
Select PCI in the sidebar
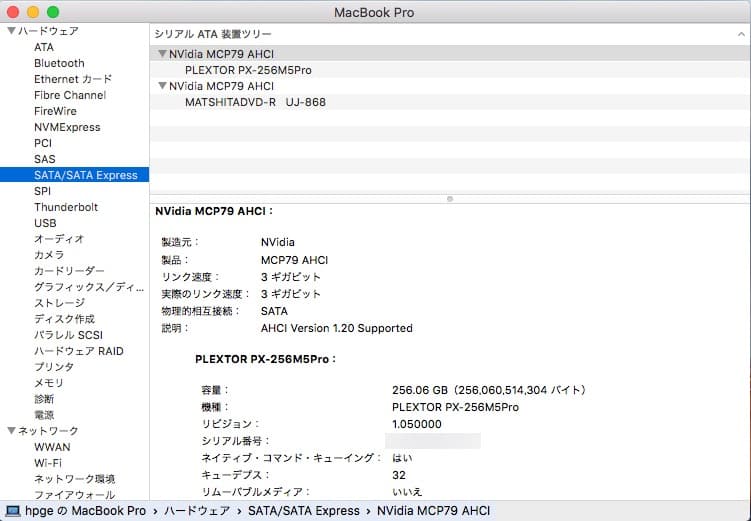click(x=43, y=143)
